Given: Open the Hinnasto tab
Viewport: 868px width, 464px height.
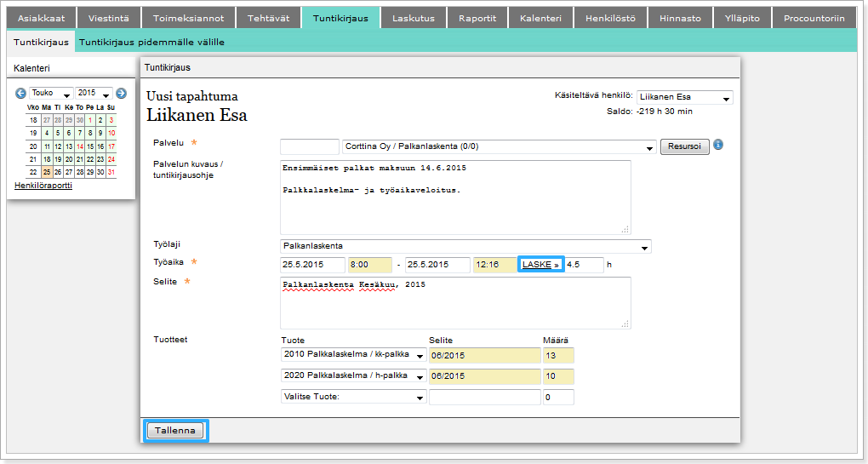Looking at the screenshot, I should (x=680, y=18).
